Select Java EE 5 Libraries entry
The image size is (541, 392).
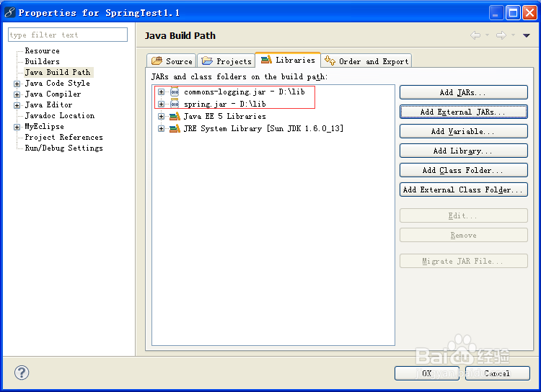tap(224, 116)
